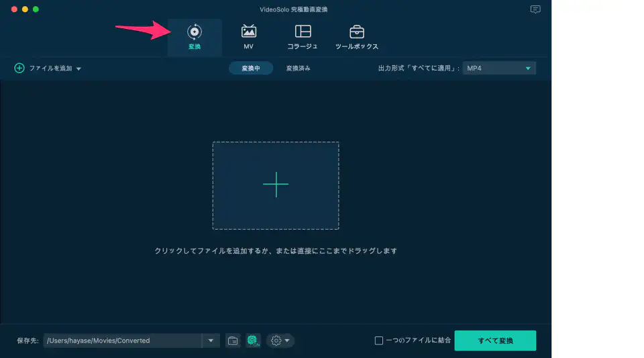644x358 pixels.
Task: Click the green macOS fullscreen window button
Action: [36, 9]
